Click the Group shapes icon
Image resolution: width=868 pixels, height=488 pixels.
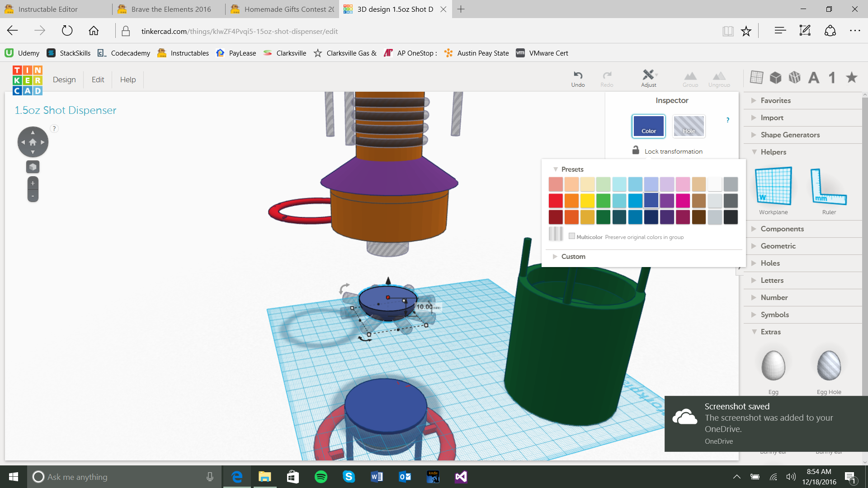[690, 76]
